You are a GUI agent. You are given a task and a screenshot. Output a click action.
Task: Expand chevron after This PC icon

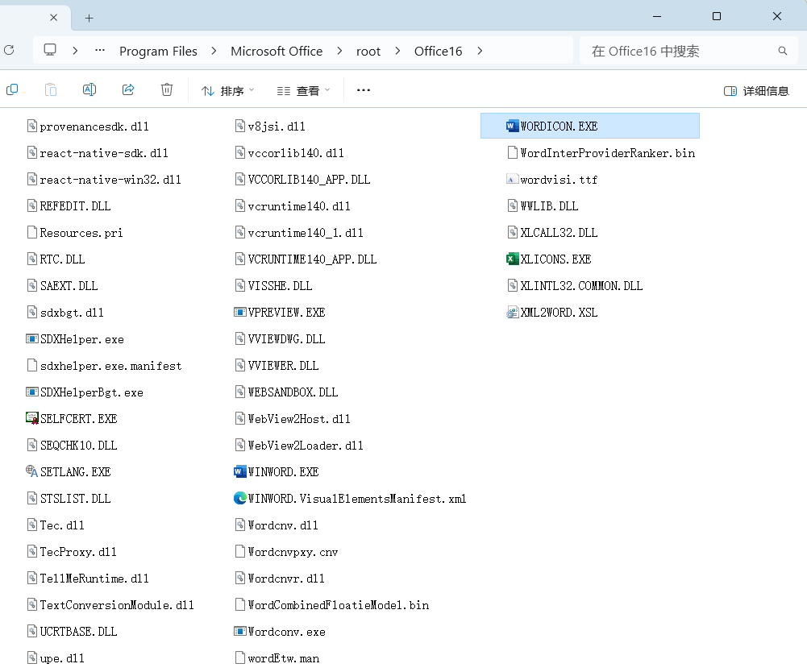[75, 51]
